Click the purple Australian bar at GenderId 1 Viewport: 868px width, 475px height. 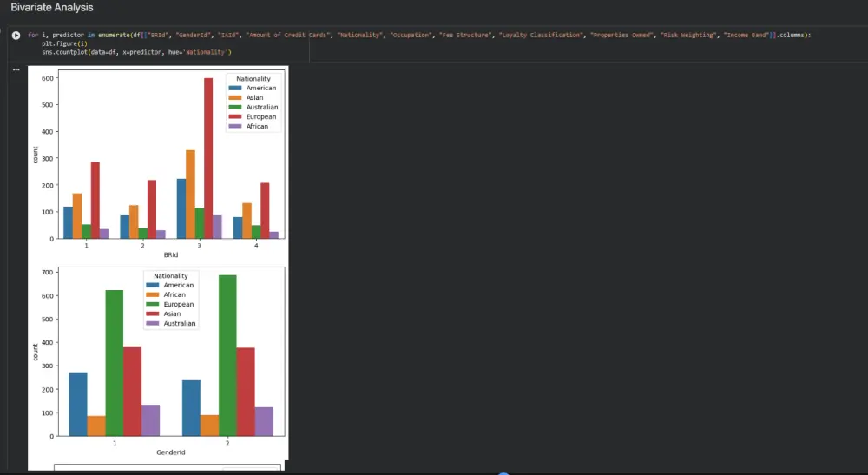point(150,420)
